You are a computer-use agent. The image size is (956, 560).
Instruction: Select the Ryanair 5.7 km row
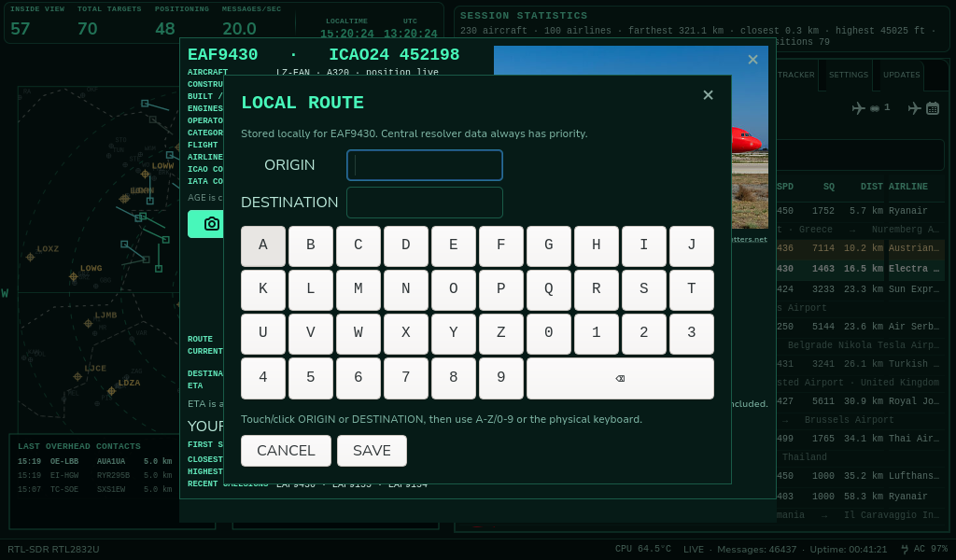point(860,211)
